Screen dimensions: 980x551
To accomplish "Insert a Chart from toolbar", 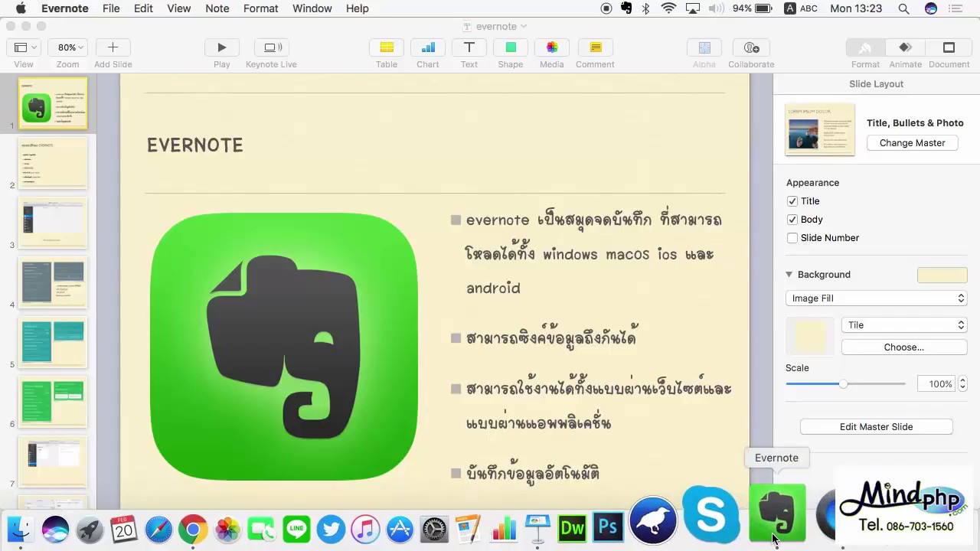I will point(428,47).
